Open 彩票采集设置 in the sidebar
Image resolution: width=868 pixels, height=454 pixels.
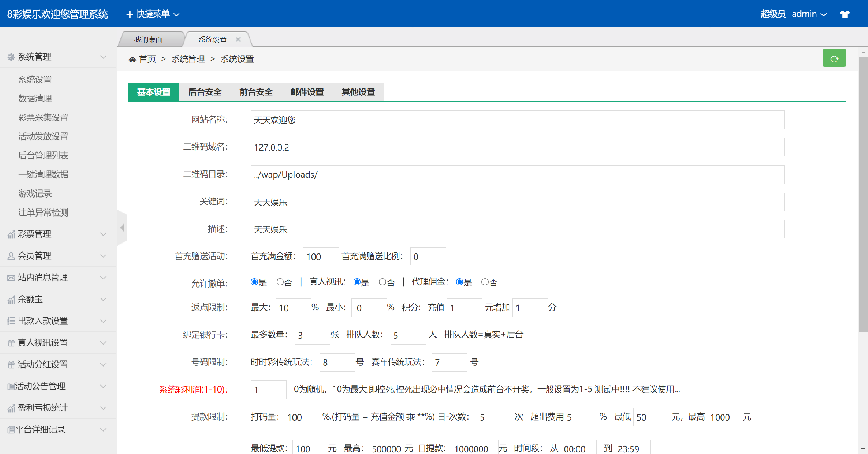pos(43,118)
